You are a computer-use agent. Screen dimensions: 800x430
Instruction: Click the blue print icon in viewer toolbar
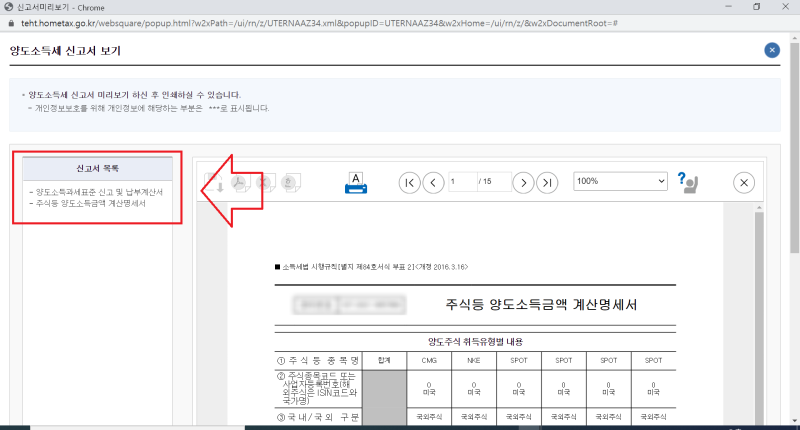[356, 183]
